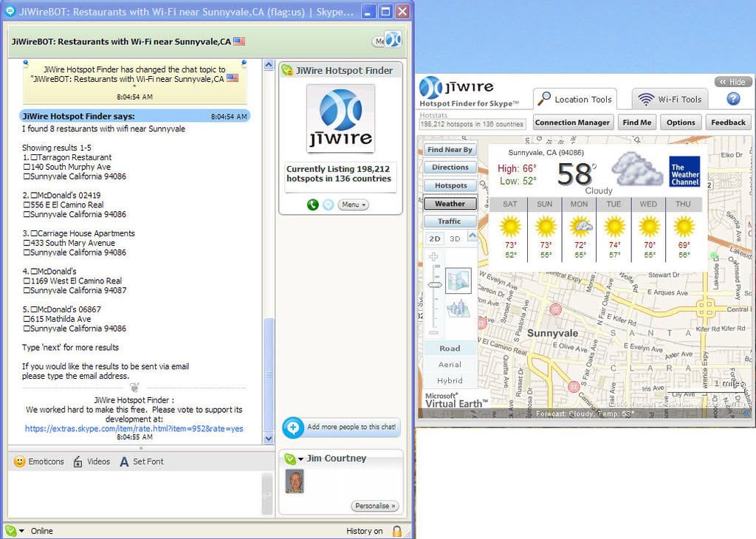Open the Hotspots panel
Viewport: 756px width, 539px height.
(x=450, y=185)
